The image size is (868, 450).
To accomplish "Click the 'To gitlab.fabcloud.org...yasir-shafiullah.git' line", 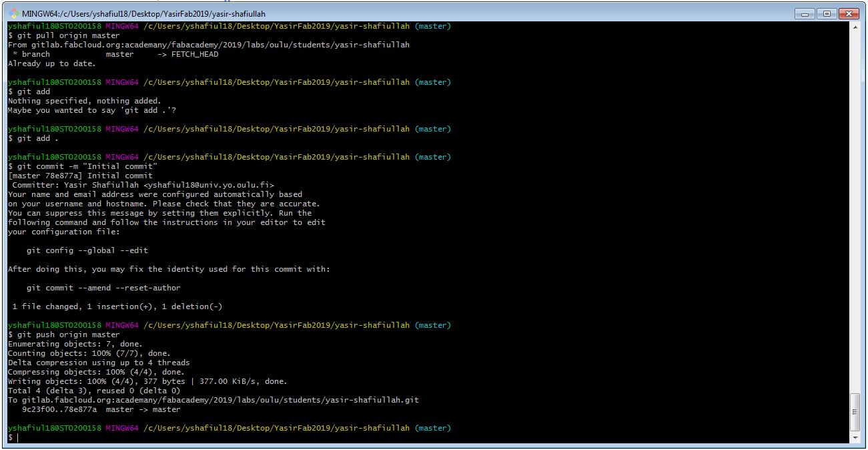I will tap(213, 401).
